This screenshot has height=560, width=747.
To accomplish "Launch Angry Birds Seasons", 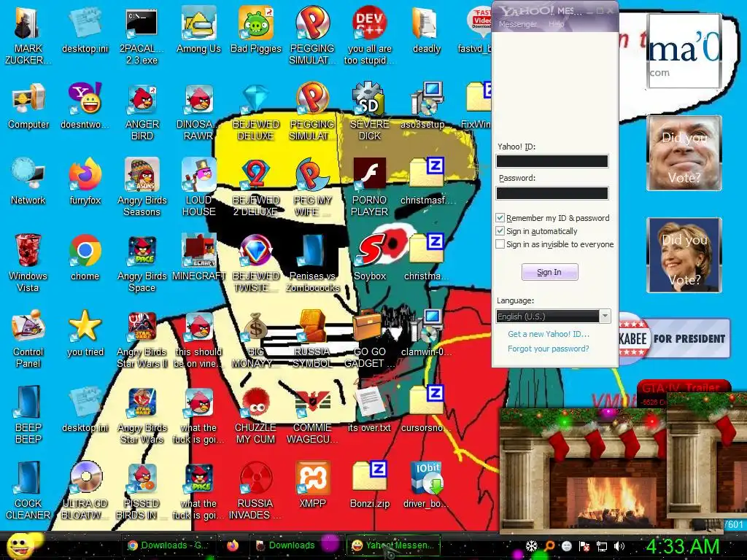I will pos(142,187).
